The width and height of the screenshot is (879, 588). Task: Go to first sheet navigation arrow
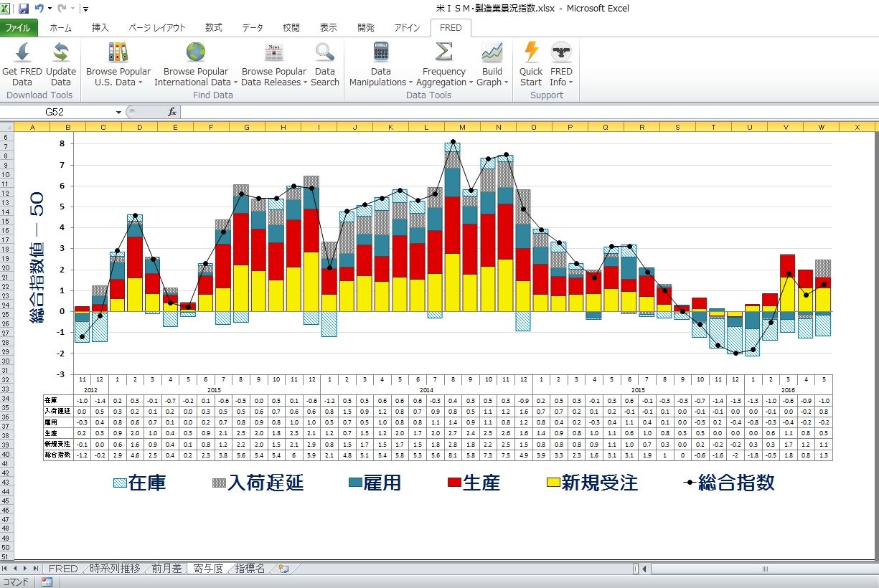(x=6, y=569)
